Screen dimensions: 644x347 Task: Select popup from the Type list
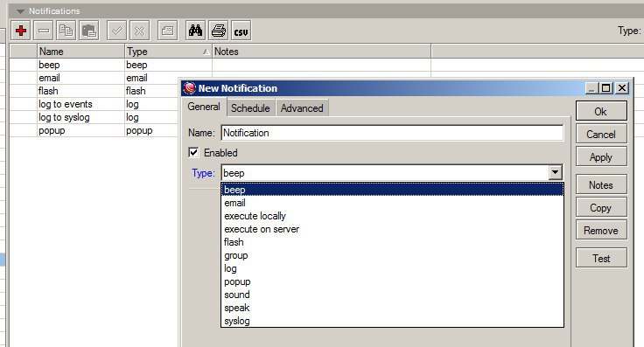tap(392, 281)
